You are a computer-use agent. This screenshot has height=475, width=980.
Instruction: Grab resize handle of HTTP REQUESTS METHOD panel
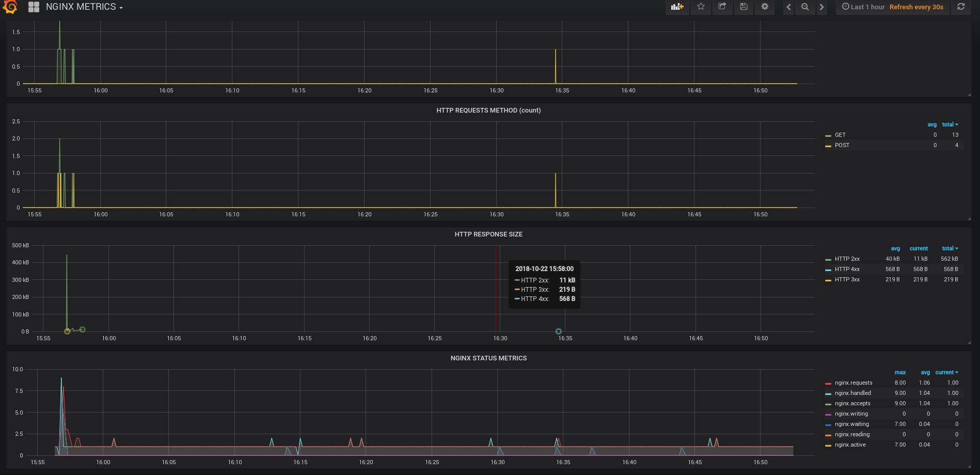(969, 218)
